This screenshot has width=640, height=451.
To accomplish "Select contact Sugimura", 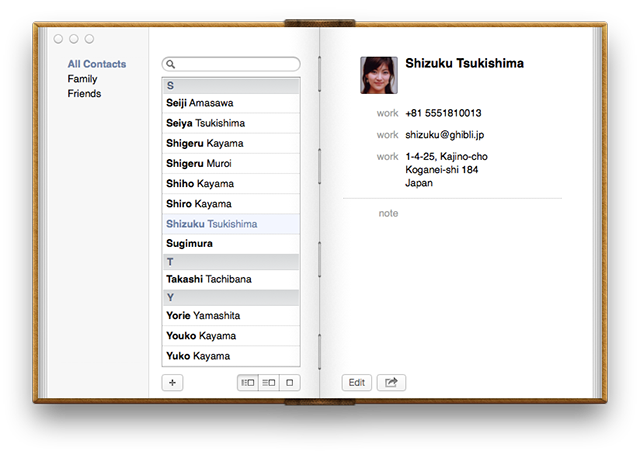I will point(231,243).
